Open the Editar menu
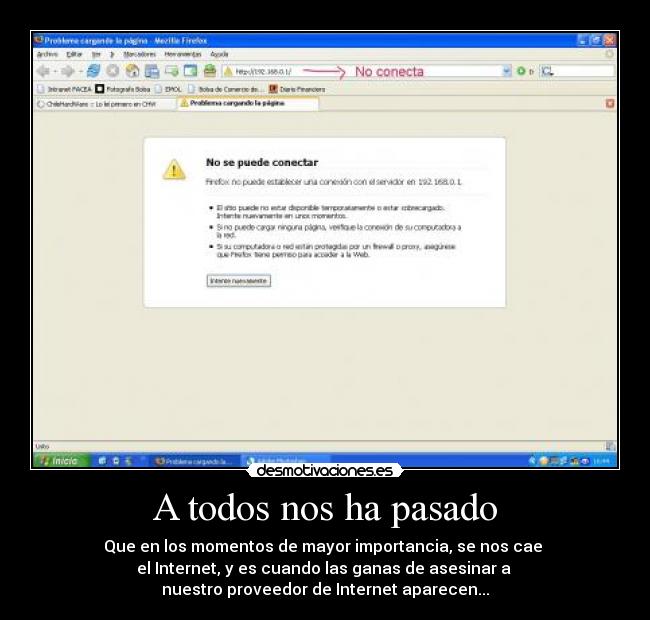The image size is (650, 620). click(x=74, y=54)
